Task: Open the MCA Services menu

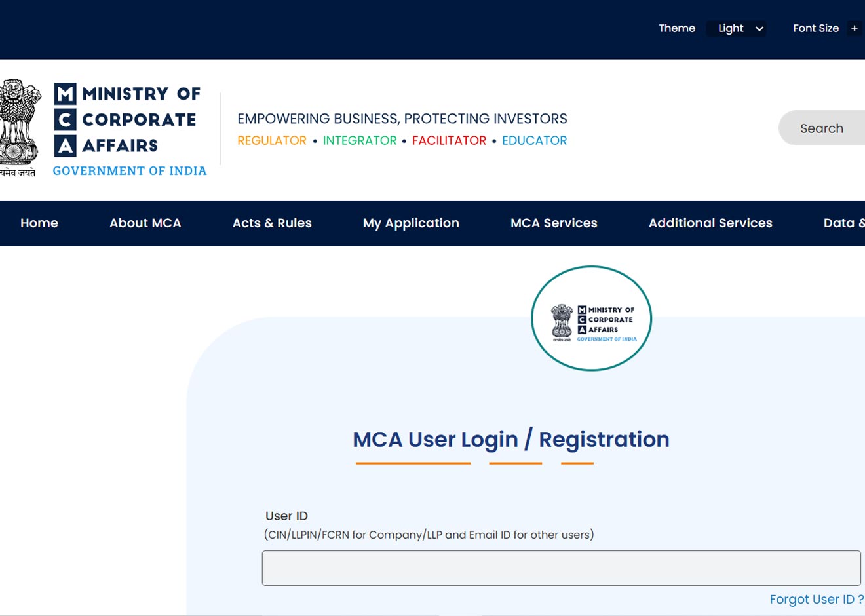Action: pos(554,223)
